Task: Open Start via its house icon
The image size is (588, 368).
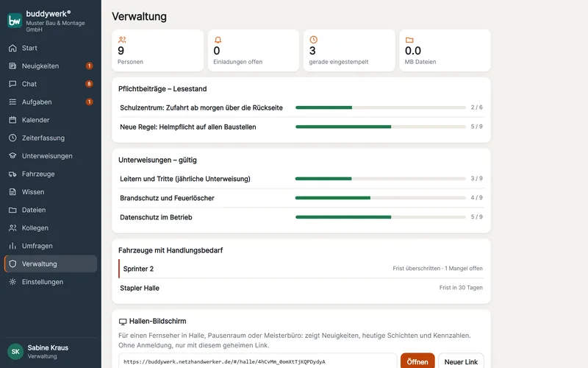Action: [12, 48]
